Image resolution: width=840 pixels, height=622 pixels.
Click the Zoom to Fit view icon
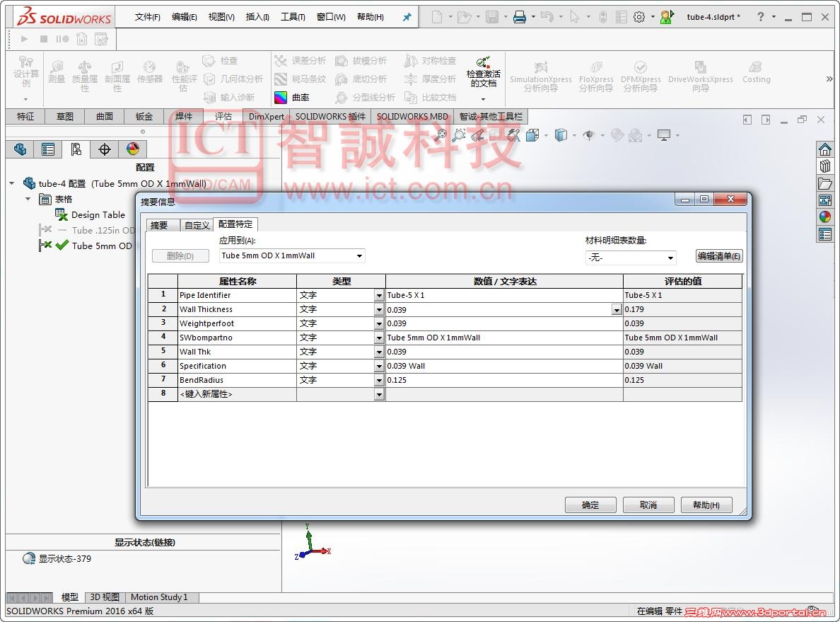[441, 135]
